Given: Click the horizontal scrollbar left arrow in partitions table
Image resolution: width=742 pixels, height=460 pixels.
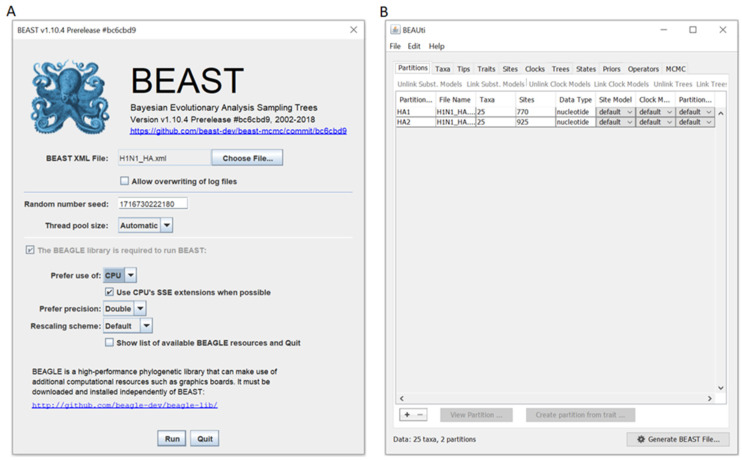Looking at the screenshot, I should click(402, 398).
